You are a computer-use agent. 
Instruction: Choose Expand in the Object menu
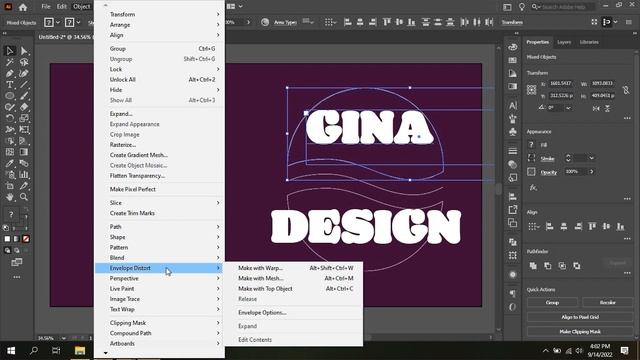pos(159,114)
